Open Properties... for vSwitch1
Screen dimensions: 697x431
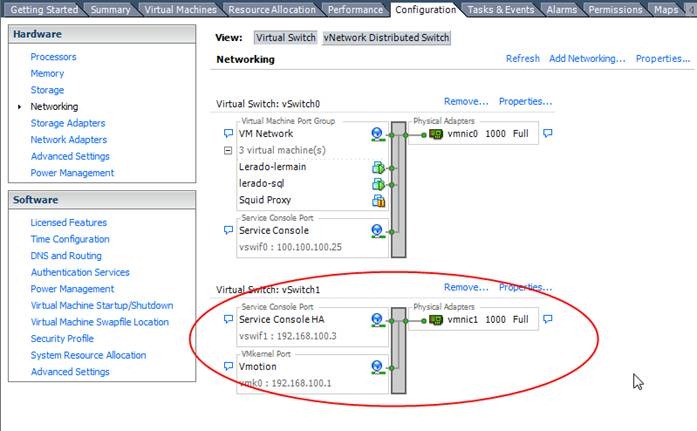tap(525, 287)
